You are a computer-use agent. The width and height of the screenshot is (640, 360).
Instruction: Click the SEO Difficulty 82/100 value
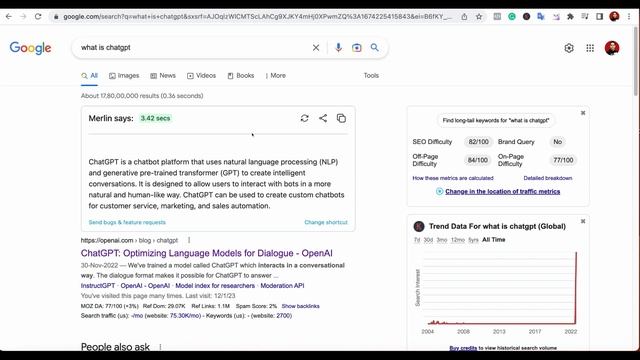(478, 142)
